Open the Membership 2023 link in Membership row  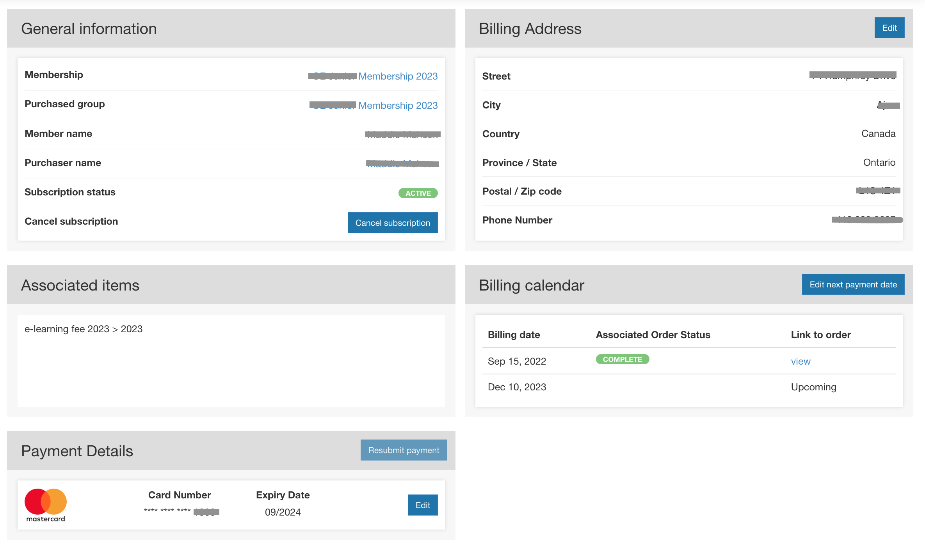point(398,76)
